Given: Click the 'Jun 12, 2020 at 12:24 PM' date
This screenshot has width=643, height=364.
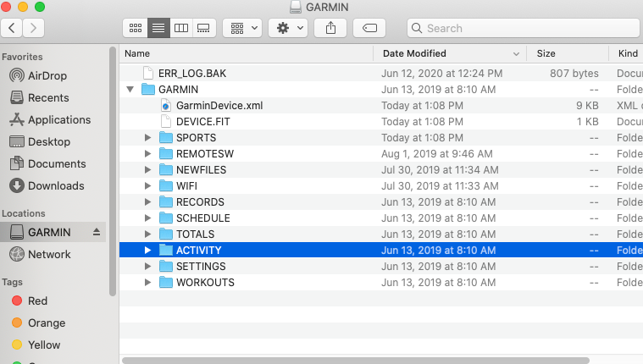Looking at the screenshot, I should [441, 74].
